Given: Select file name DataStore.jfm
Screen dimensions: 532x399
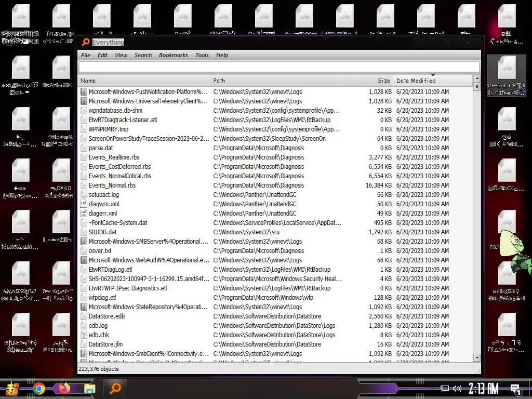Looking at the screenshot, I should [105, 344].
